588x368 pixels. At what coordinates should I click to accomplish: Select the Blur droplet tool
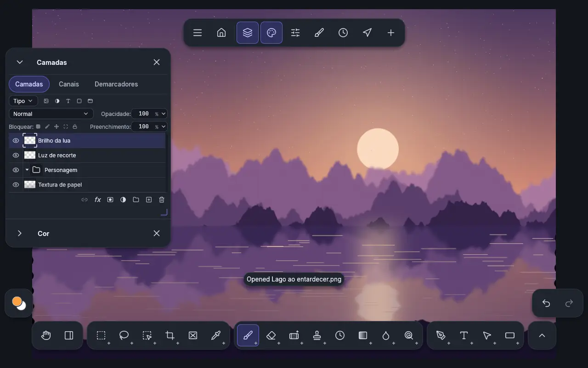386,335
